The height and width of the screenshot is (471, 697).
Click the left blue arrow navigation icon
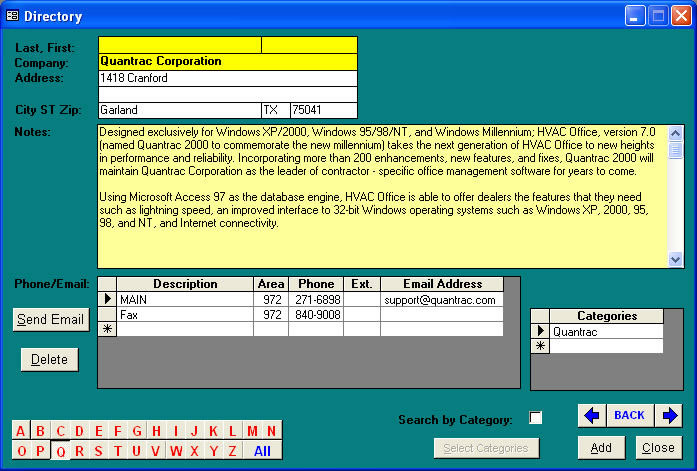click(592, 415)
